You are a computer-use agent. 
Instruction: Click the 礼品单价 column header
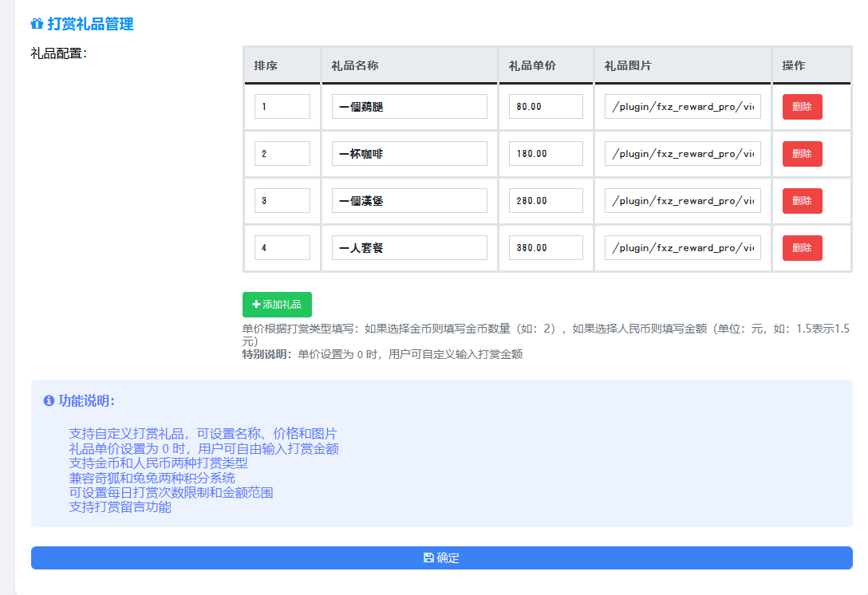[532, 65]
